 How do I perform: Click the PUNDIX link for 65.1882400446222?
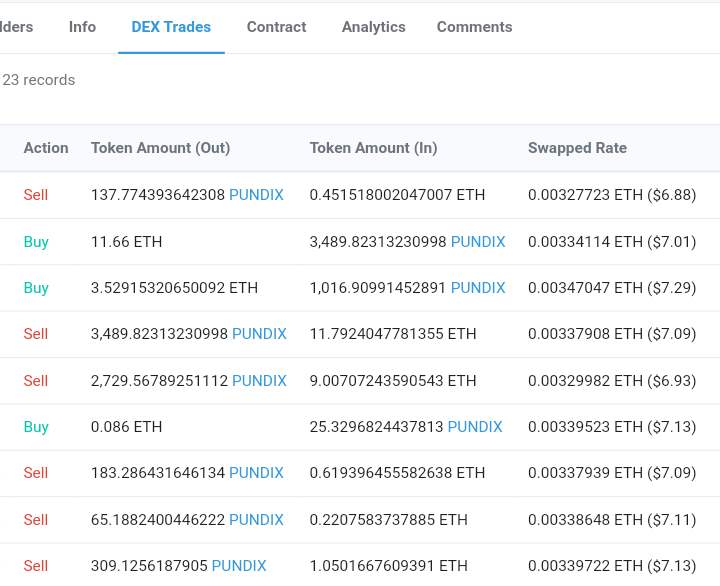256,520
